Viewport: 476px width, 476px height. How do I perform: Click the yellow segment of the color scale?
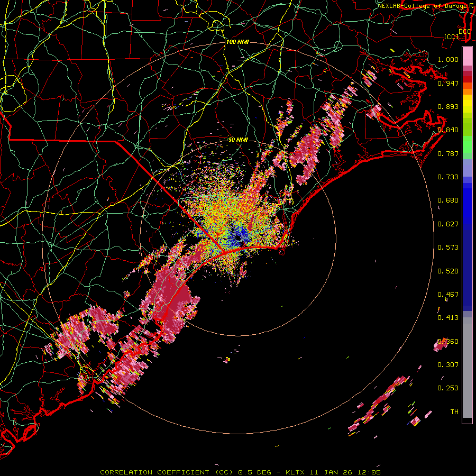pyautogui.click(x=467, y=103)
